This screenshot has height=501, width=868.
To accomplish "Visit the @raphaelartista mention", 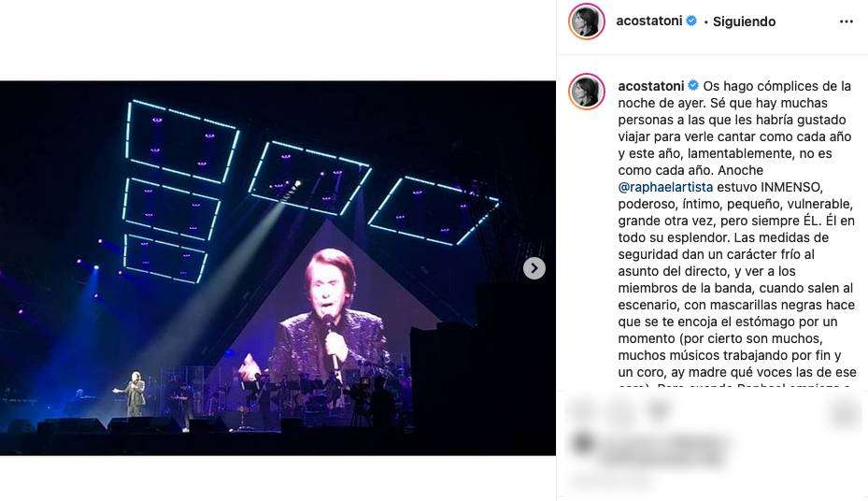I will 665,187.
